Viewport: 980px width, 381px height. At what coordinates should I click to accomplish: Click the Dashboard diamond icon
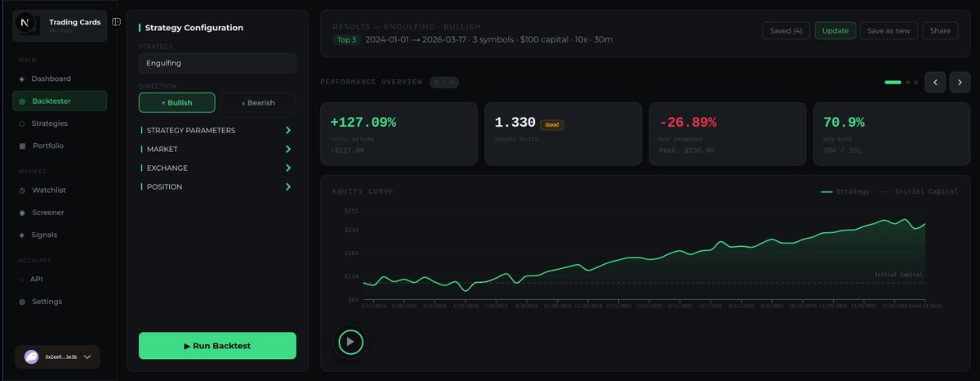click(22, 79)
